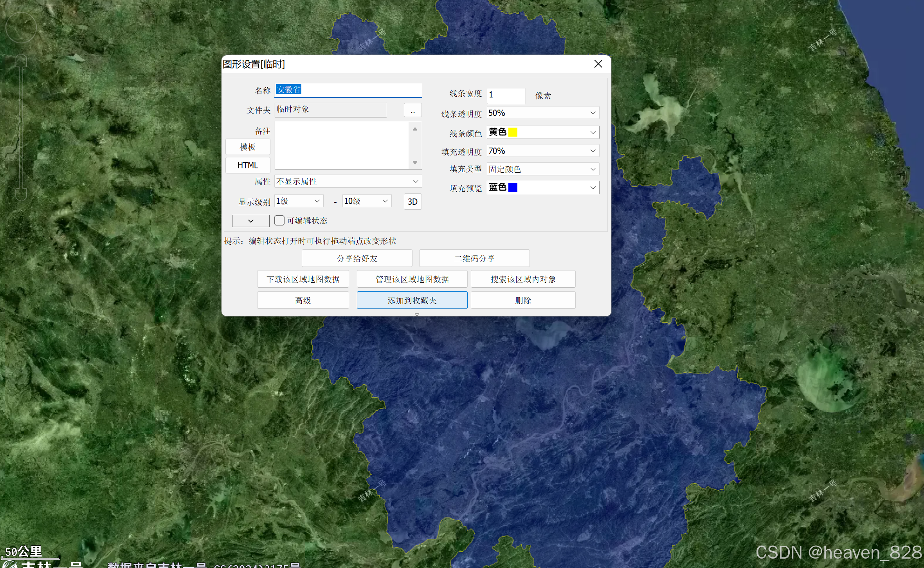
Task: Open the unlabeled dropdown beside 可编辑状态
Action: tap(250, 221)
